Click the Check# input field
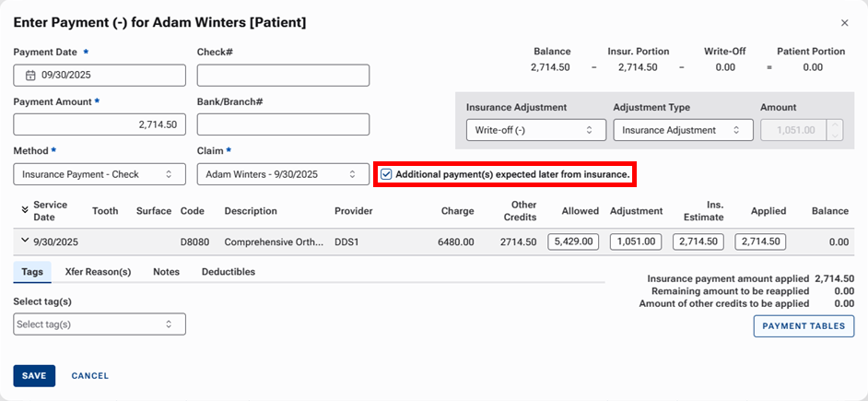868x401 pixels. tap(283, 76)
